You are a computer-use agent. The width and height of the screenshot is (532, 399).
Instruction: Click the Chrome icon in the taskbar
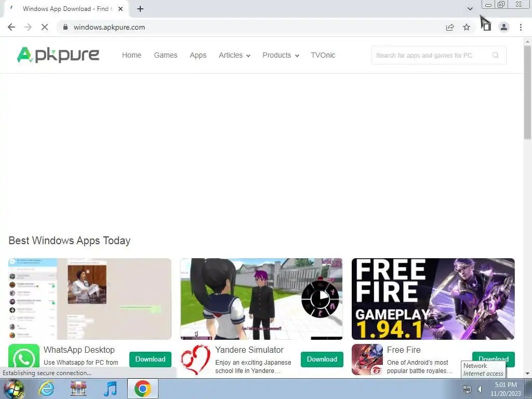[142, 389]
